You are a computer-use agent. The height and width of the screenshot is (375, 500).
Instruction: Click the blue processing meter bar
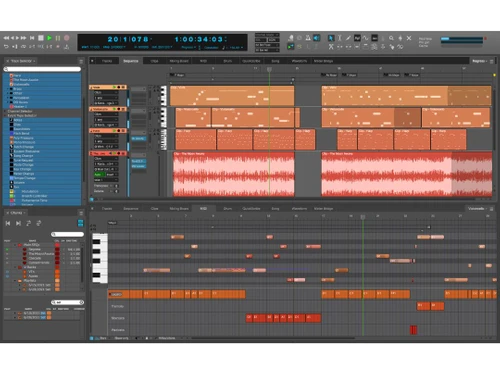[x=462, y=39]
